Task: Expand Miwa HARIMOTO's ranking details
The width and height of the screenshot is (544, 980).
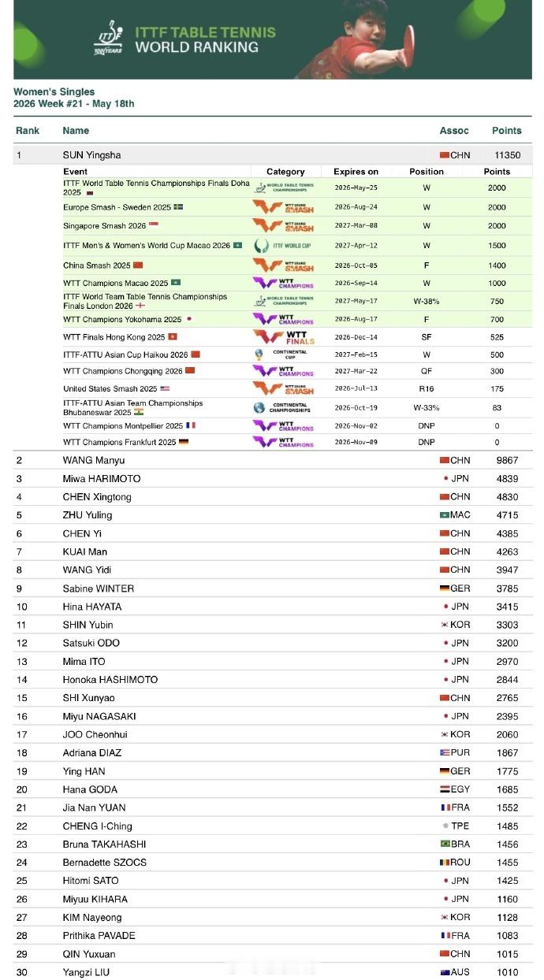Action: click(272, 478)
